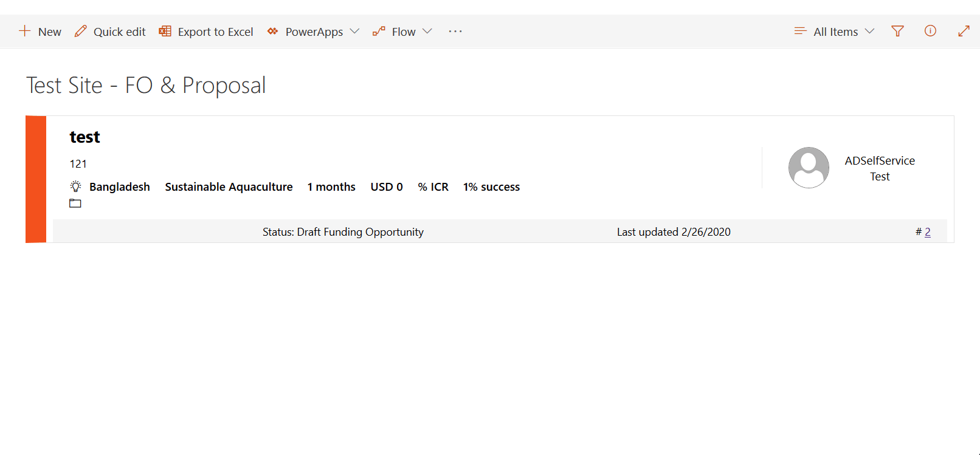Select the Quick edit pencil icon

80,30
